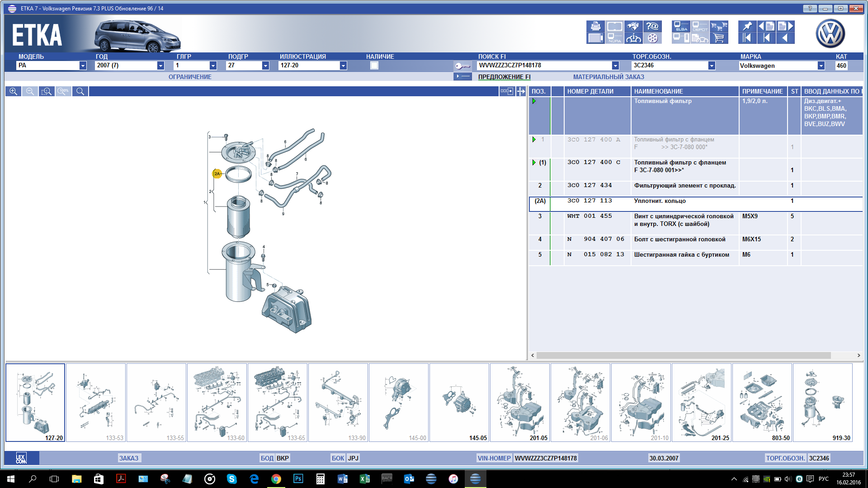Click the horizontal scrollbar under parts table
Screen dimensions: 868x488
(x=683, y=355)
